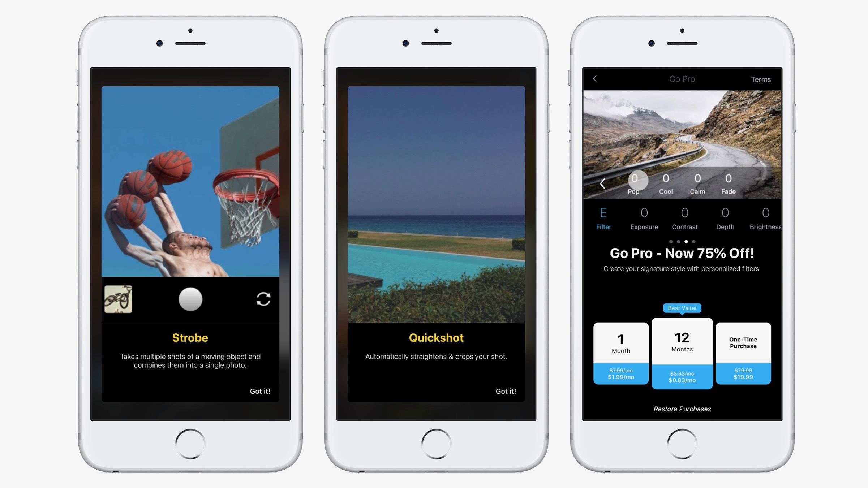This screenshot has height=488, width=868.
Task: Click the thumbnail in Strobe camera view
Action: [118, 299]
